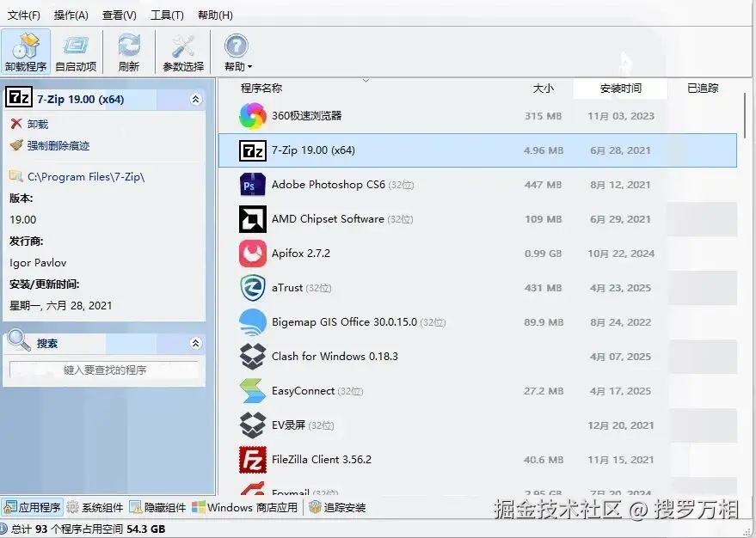Open the 操作(A) menu
756x538 pixels.
click(71, 15)
